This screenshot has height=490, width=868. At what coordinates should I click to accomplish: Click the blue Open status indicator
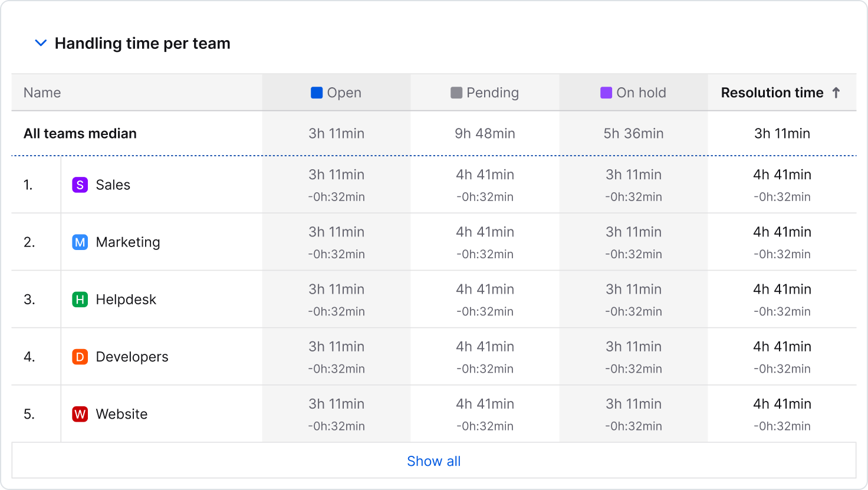316,93
